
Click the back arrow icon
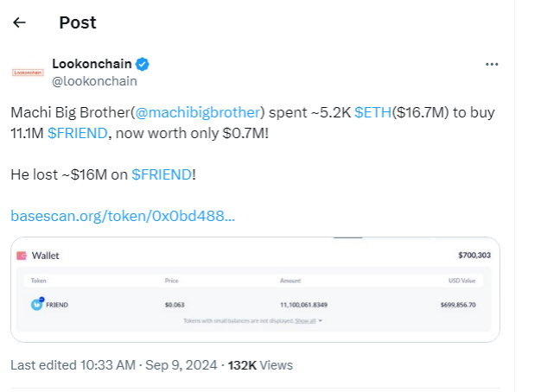pos(19,22)
